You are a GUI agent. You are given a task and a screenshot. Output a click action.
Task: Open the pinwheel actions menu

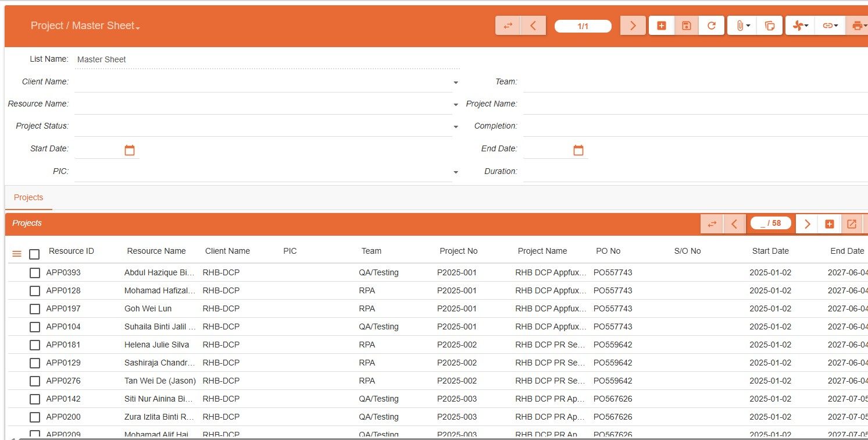pos(801,26)
